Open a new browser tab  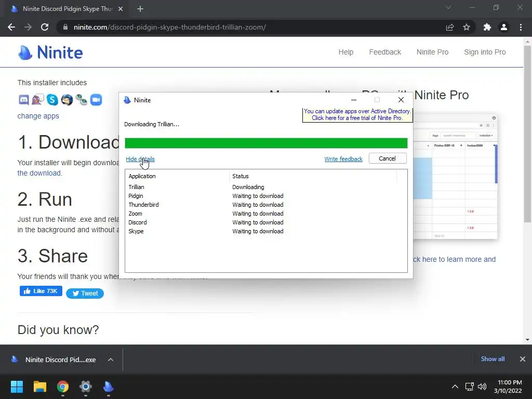click(140, 9)
